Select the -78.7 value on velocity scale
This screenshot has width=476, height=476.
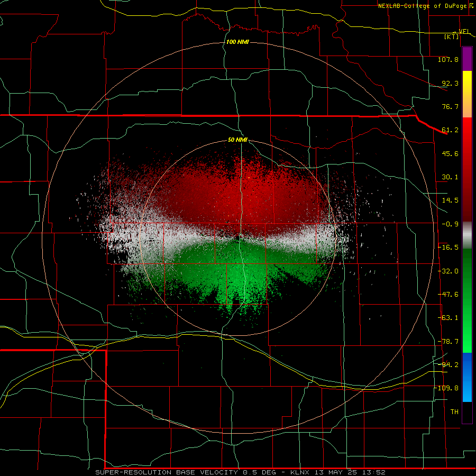click(448, 342)
